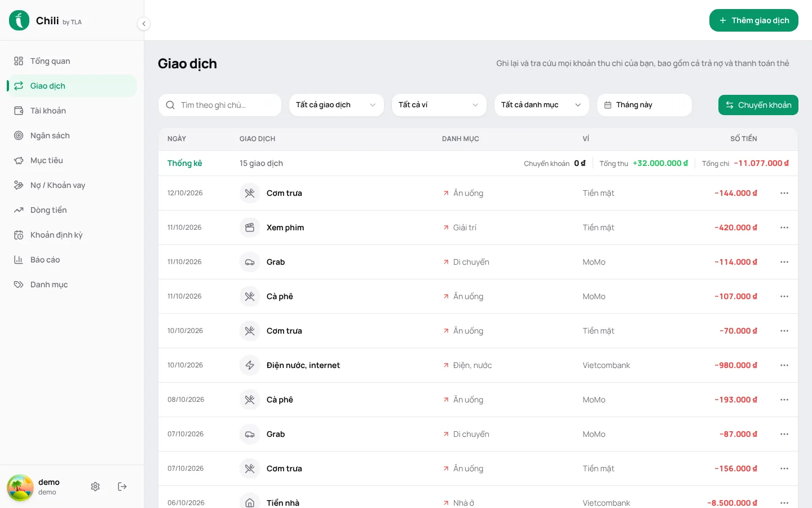Focus the Tìm theo ghi chú search field
This screenshot has height=508, width=812.
pyautogui.click(x=220, y=105)
